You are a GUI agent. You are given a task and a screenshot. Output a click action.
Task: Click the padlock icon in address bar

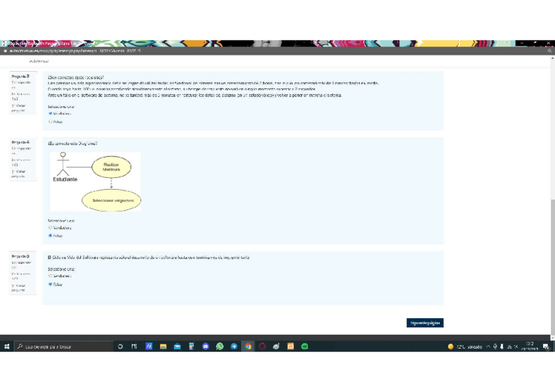point(5,51)
